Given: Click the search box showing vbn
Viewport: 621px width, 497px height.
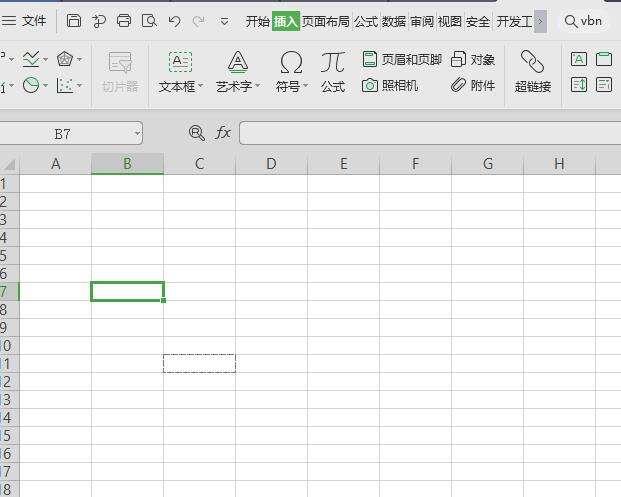Looking at the screenshot, I should pos(584,21).
